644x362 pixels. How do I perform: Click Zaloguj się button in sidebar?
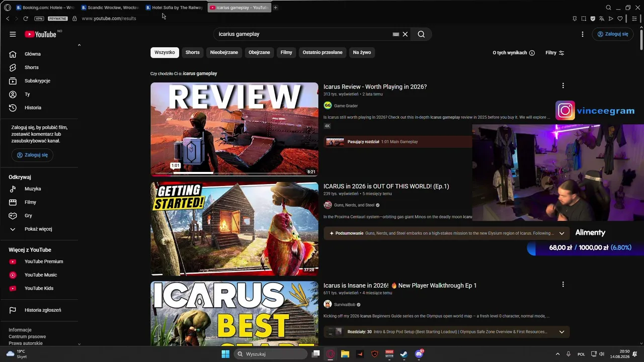click(x=32, y=155)
